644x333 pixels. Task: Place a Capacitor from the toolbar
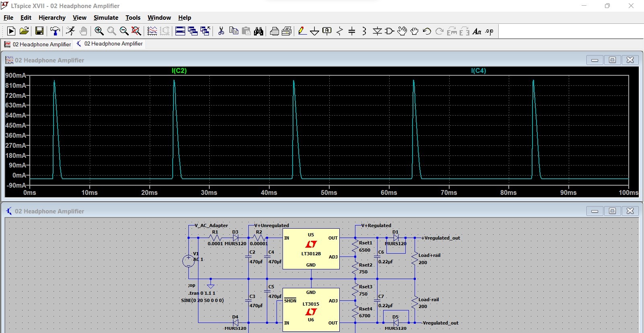352,31
